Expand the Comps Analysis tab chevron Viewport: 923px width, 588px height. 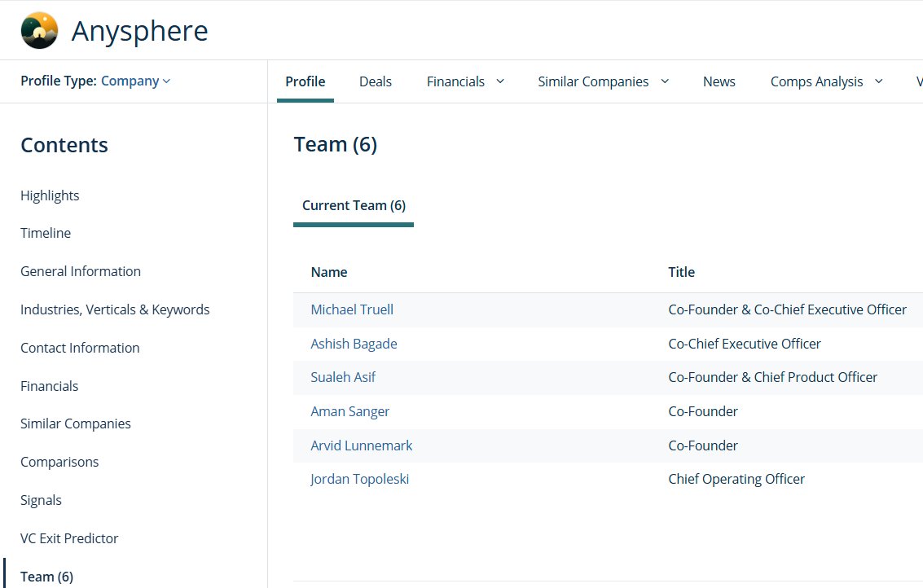tap(878, 81)
